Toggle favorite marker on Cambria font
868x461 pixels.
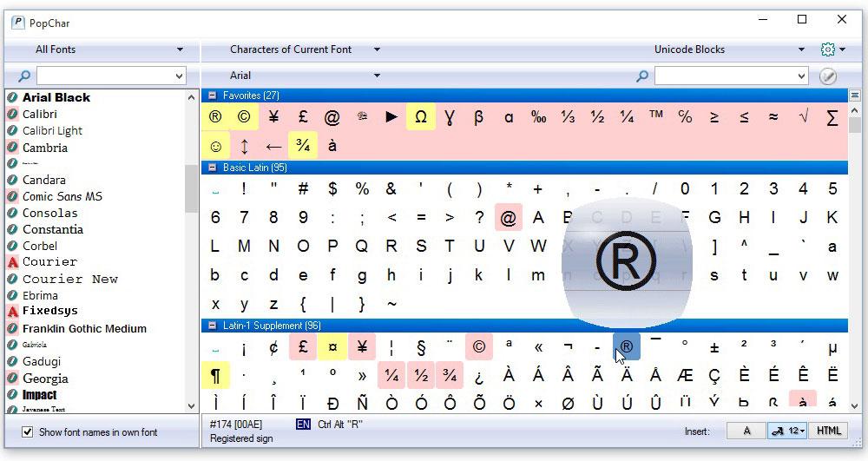12,148
